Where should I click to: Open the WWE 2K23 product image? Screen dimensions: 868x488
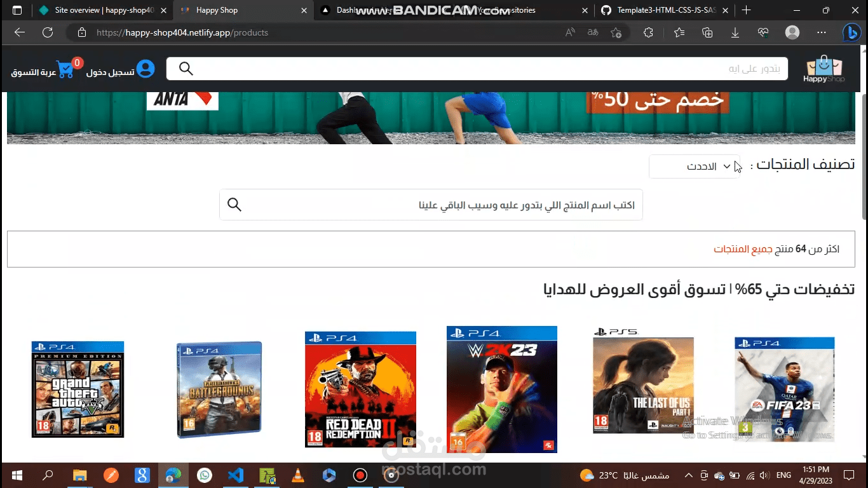pos(502,390)
